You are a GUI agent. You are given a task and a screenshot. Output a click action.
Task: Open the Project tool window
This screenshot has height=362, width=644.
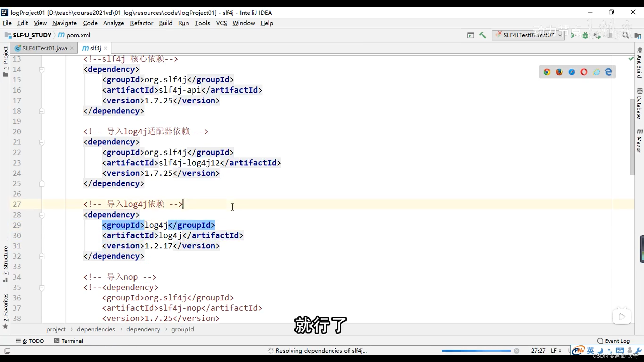pos(5,61)
